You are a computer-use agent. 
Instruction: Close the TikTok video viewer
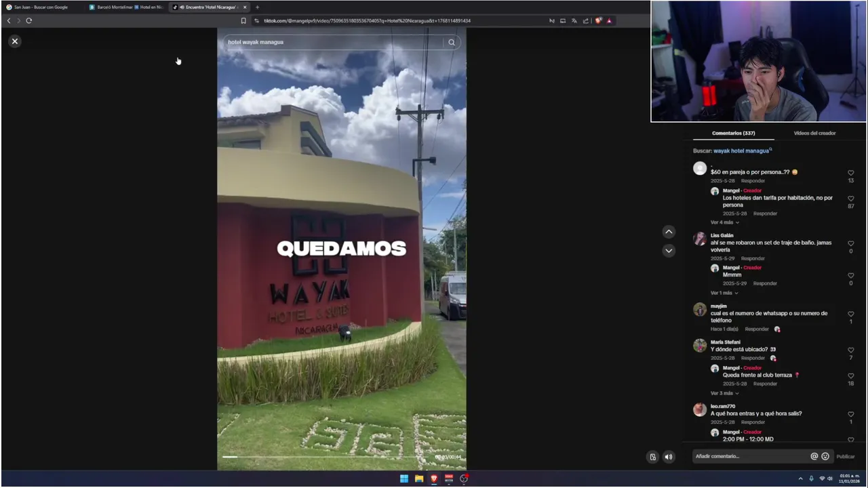coord(15,41)
